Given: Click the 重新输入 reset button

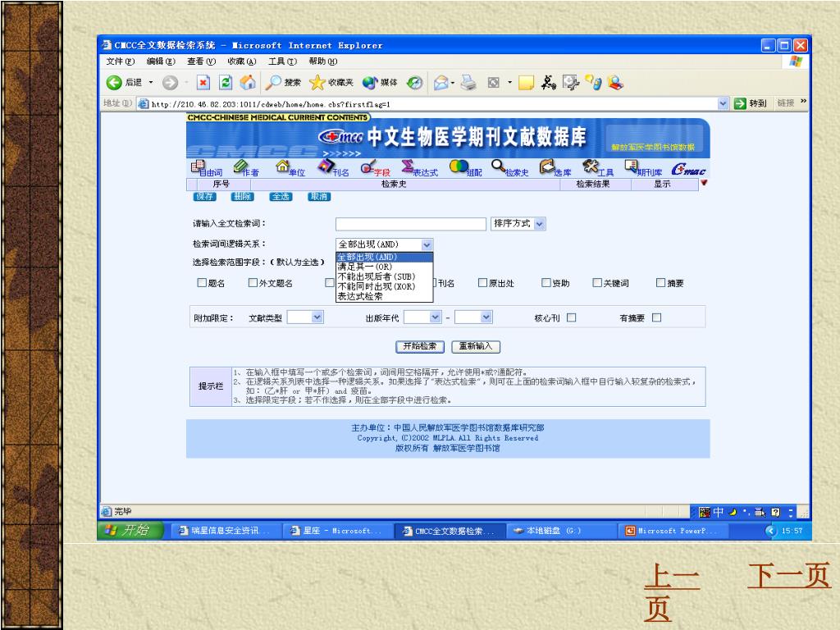Looking at the screenshot, I should tap(476, 346).
